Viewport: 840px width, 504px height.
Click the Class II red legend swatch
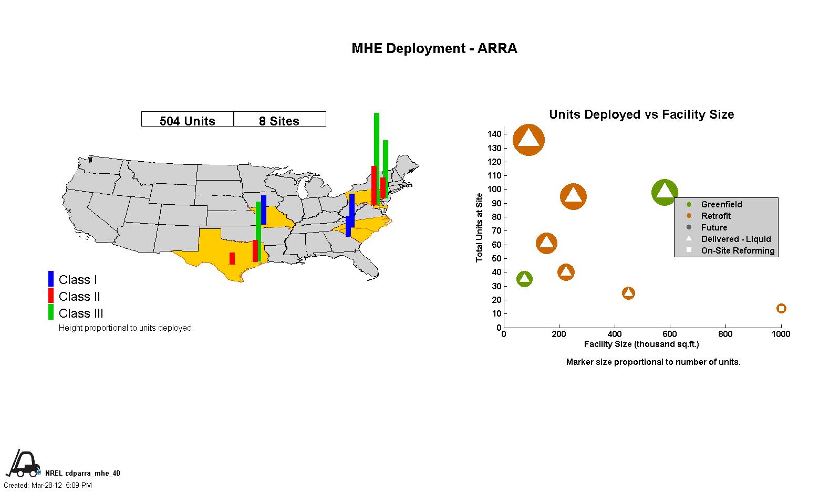pos(51,296)
